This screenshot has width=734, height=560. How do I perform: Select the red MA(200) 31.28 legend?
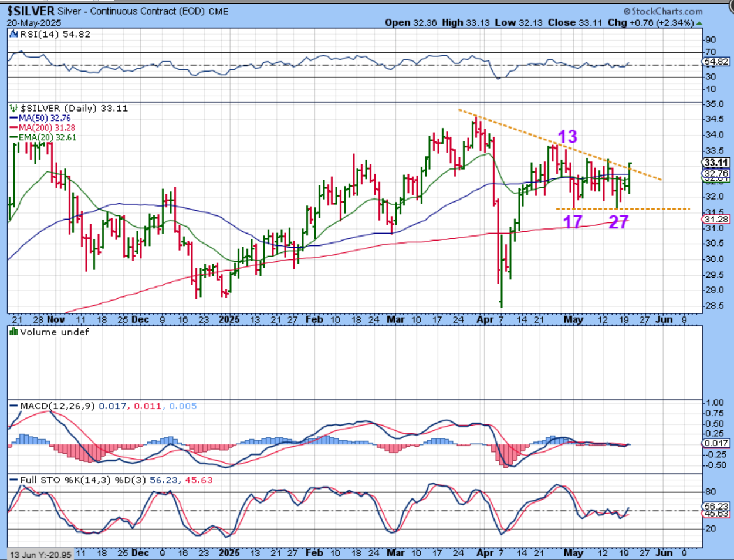pos(42,127)
